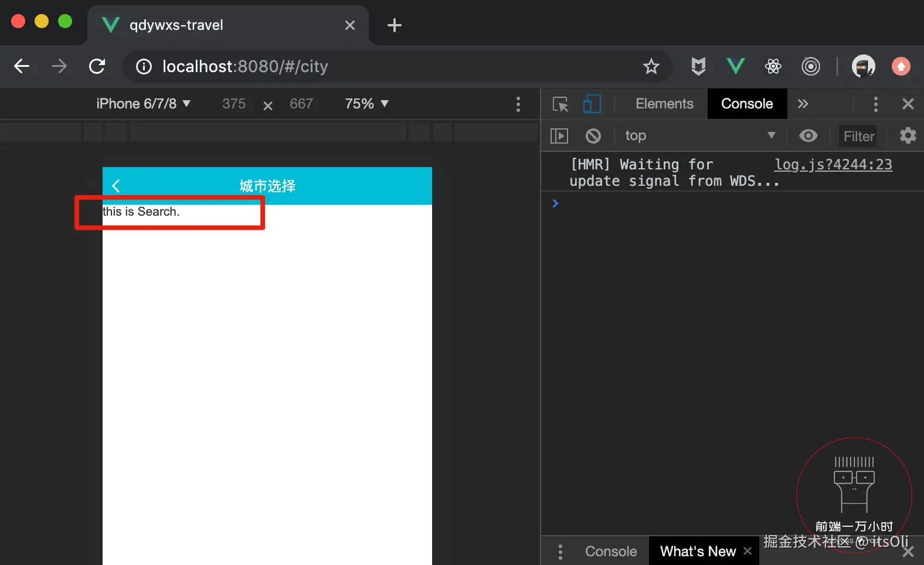View site information icon in address bar
924x565 pixels.
tap(144, 67)
